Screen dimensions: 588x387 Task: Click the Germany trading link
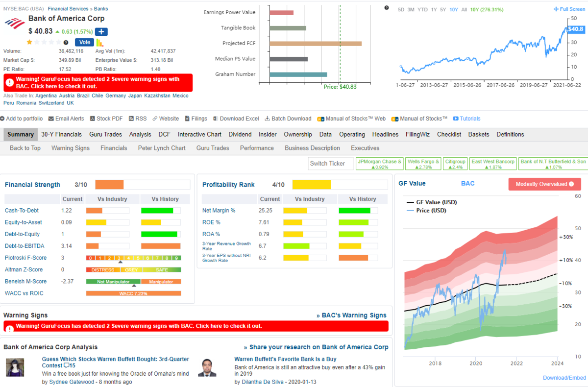click(116, 96)
